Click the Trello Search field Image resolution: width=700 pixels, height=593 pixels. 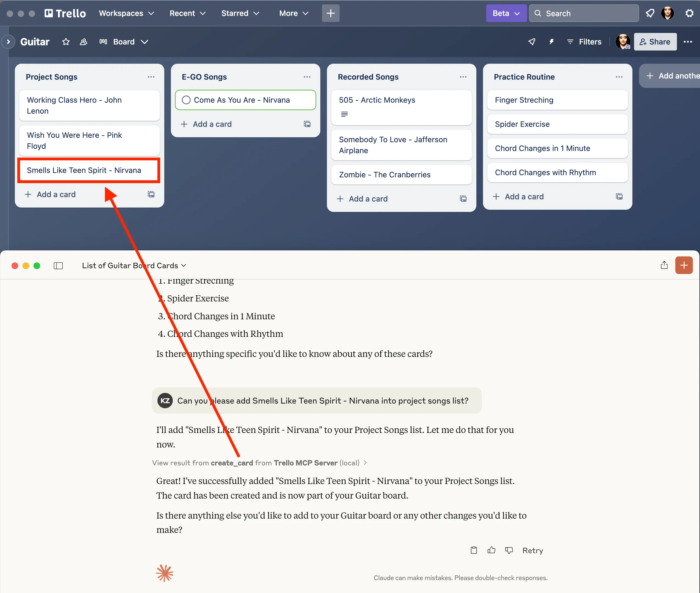pos(584,13)
